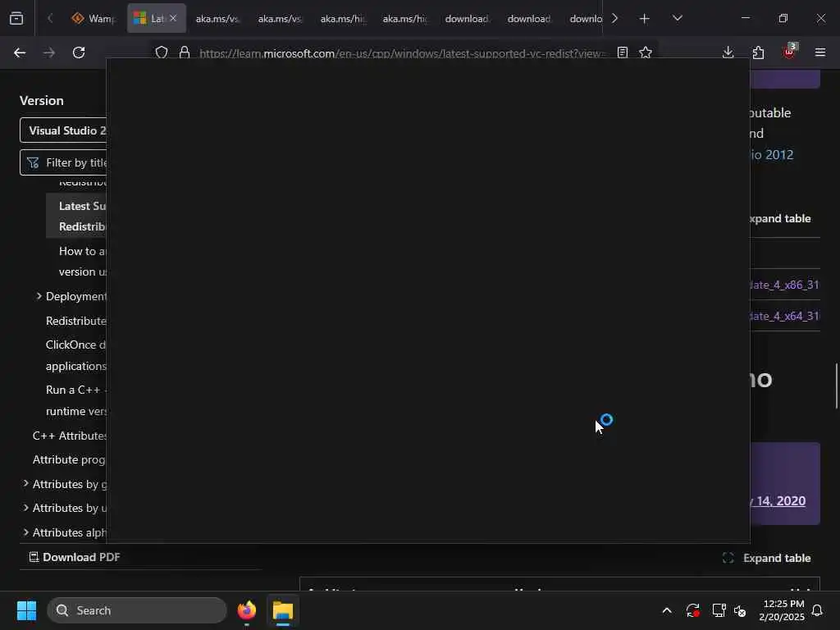The image size is (840, 630).
Task: Open the Run a C++ runtime item
Action: 76,400
